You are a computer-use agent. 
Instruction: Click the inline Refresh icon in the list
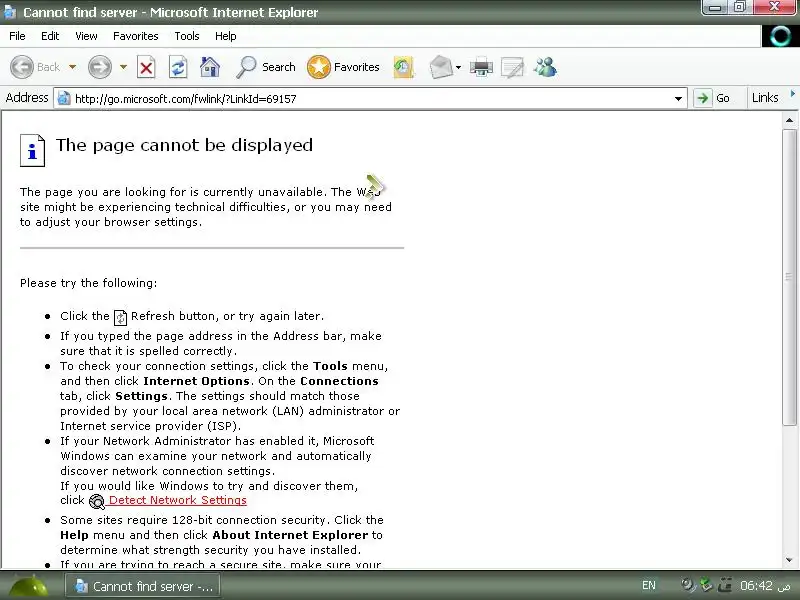click(120, 317)
